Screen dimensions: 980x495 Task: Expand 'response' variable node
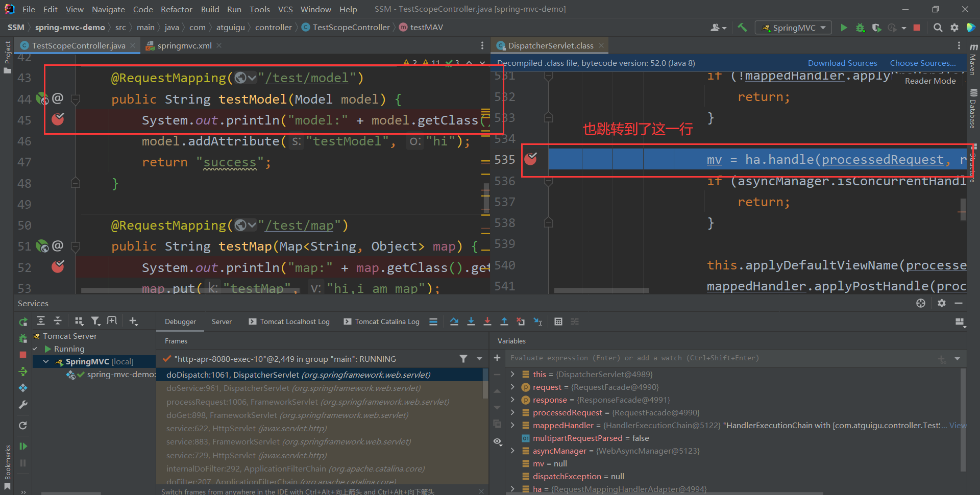click(x=512, y=400)
